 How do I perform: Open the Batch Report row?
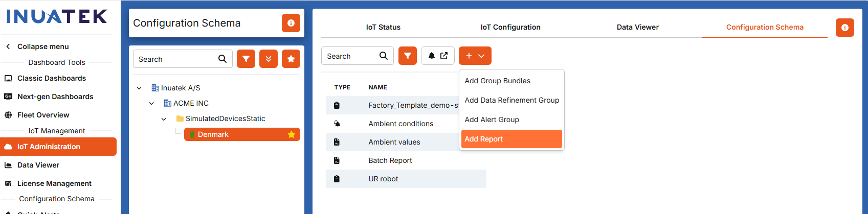tap(406, 160)
